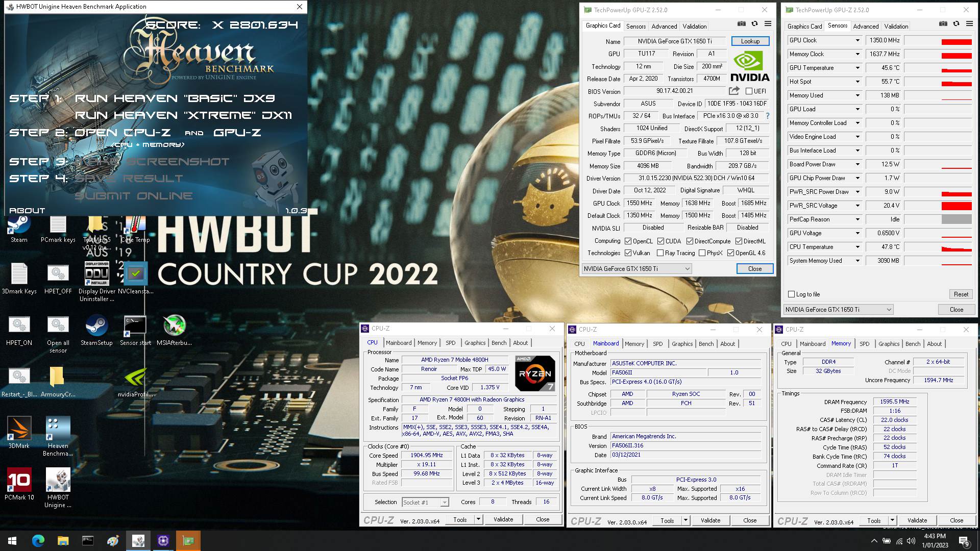Image resolution: width=980 pixels, height=551 pixels.
Task: Click the GPU Clock sensor graph
Action: point(938,40)
